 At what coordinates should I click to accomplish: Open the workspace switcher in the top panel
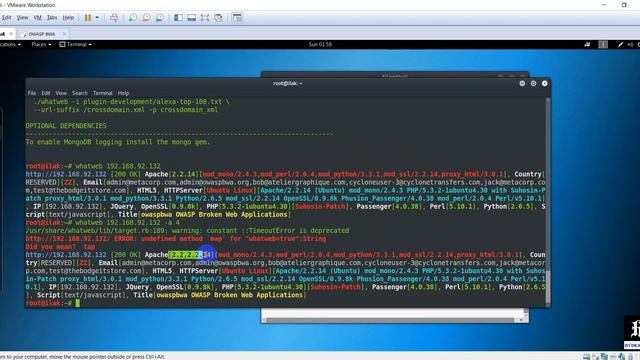603,44
